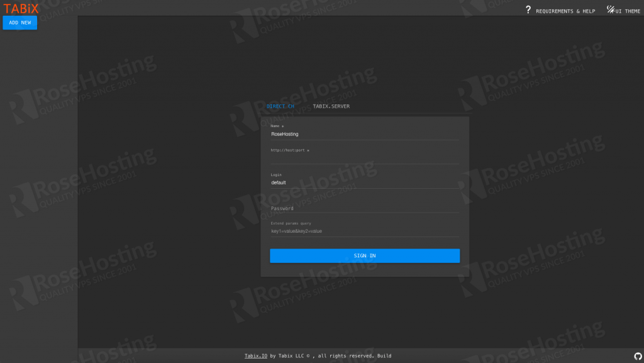
Task: Open the GitHub icon in the footer
Action: [638, 356]
